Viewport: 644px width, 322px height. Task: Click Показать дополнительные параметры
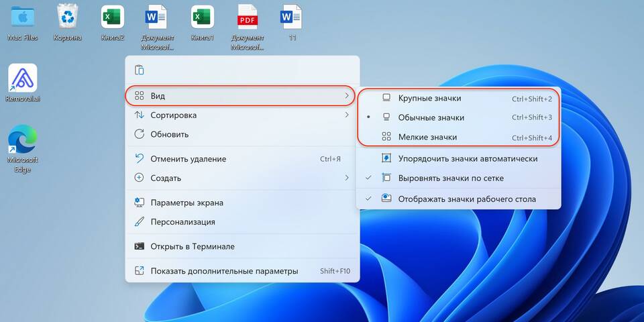(x=224, y=271)
